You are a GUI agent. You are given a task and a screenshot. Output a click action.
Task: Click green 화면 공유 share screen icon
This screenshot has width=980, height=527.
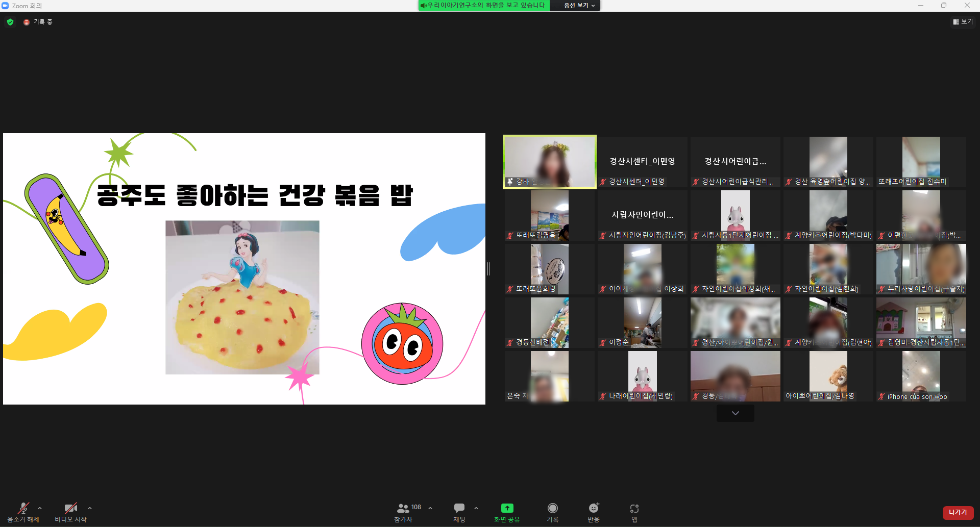pos(507,508)
